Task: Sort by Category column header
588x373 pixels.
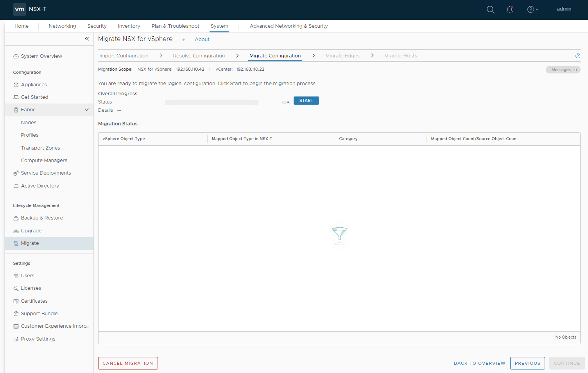Action: click(x=348, y=139)
